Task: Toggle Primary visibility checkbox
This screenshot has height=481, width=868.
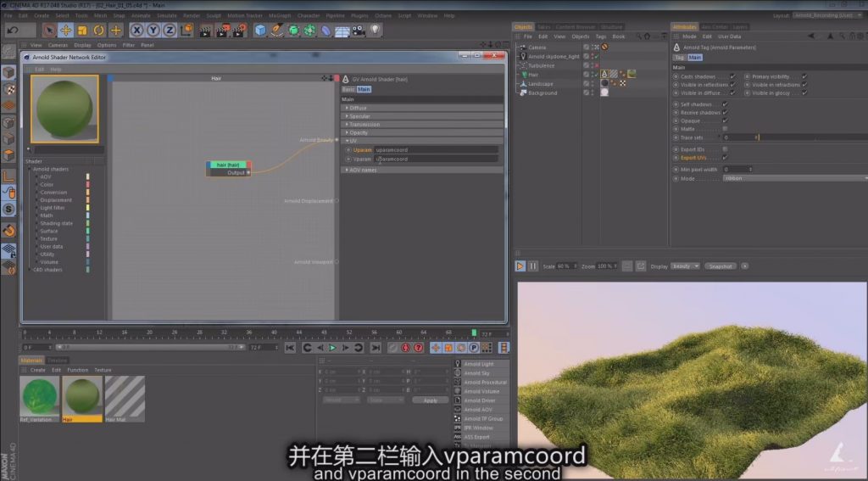Action: pyautogui.click(x=804, y=76)
